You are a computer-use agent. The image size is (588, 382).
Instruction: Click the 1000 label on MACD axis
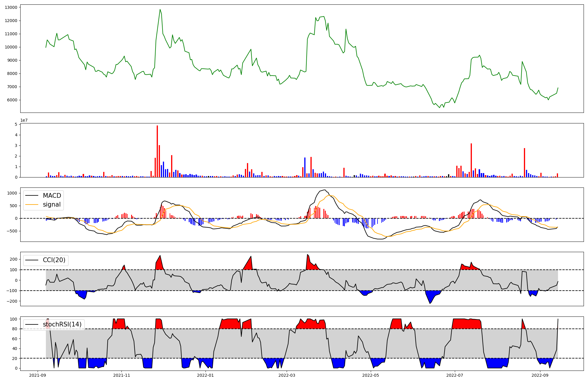point(12,193)
